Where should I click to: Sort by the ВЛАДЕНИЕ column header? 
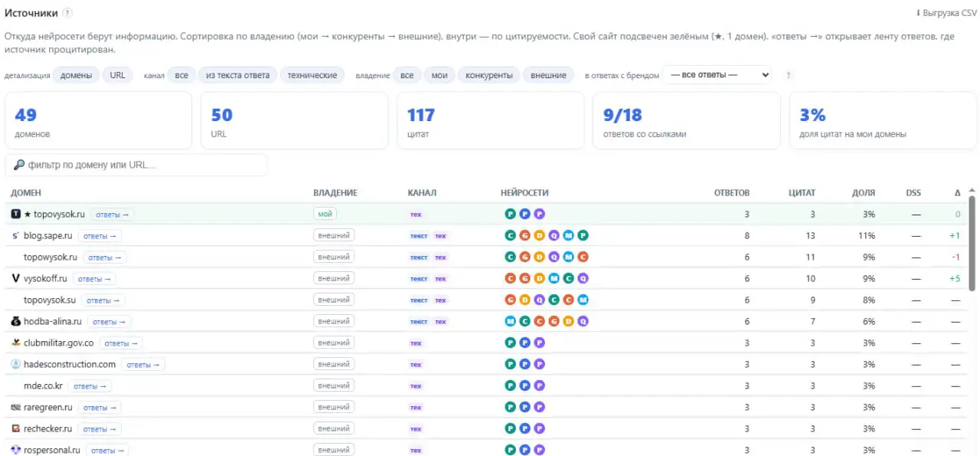point(335,193)
